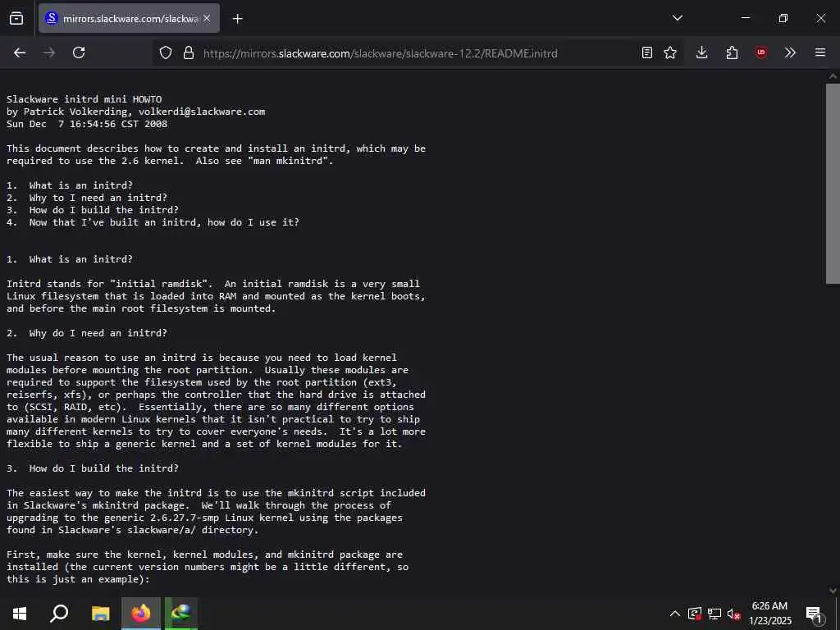The width and height of the screenshot is (840, 630).
Task: Open a new tab with plus button
Action: point(238,19)
